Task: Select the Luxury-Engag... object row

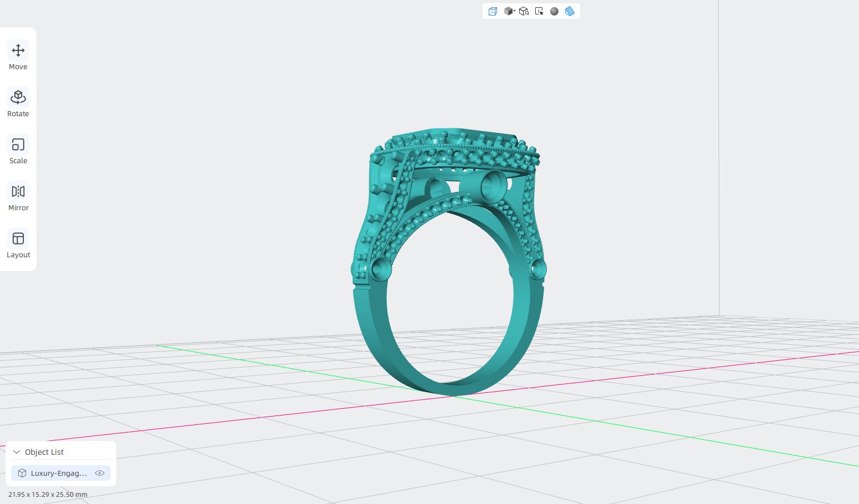Action: (x=61, y=473)
